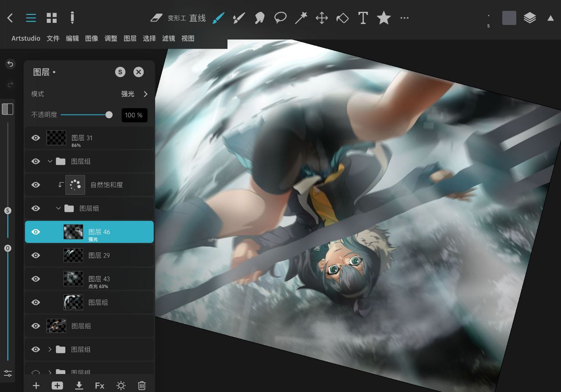561x392 pixels.
Task: Select the Smudge tool
Action: pyautogui.click(x=259, y=18)
